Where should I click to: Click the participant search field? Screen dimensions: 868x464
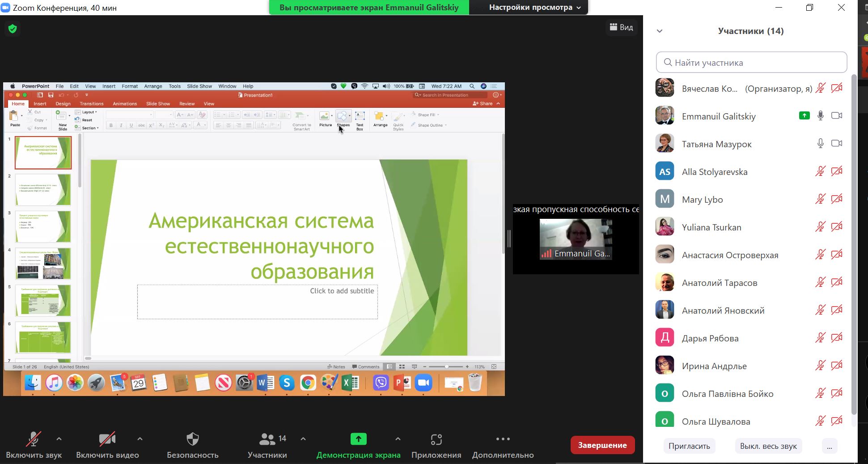(x=751, y=63)
